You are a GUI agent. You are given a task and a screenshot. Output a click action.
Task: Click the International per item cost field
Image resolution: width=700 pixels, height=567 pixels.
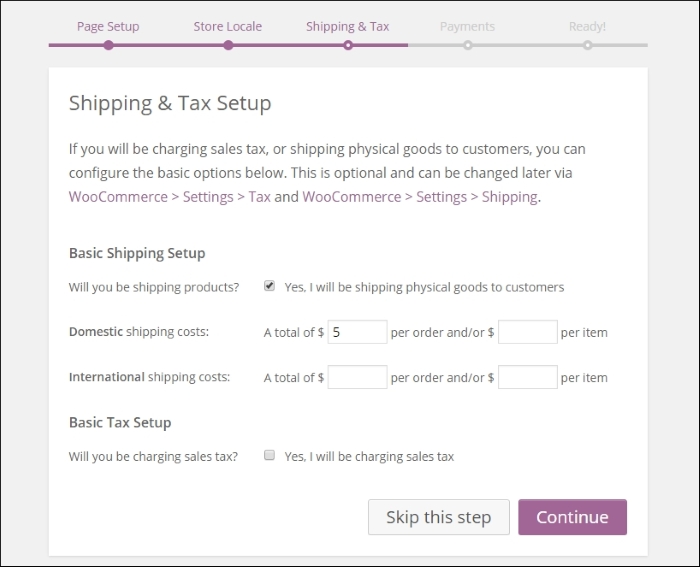coord(527,377)
